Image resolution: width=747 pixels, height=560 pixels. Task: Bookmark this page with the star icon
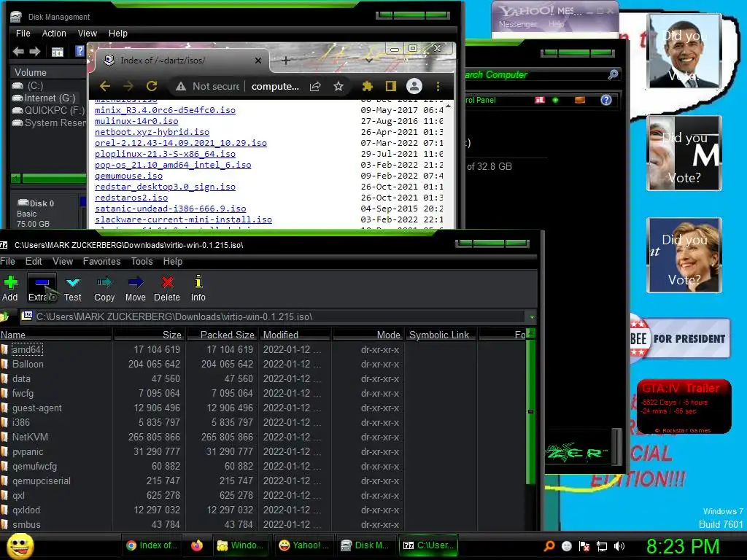point(338,86)
